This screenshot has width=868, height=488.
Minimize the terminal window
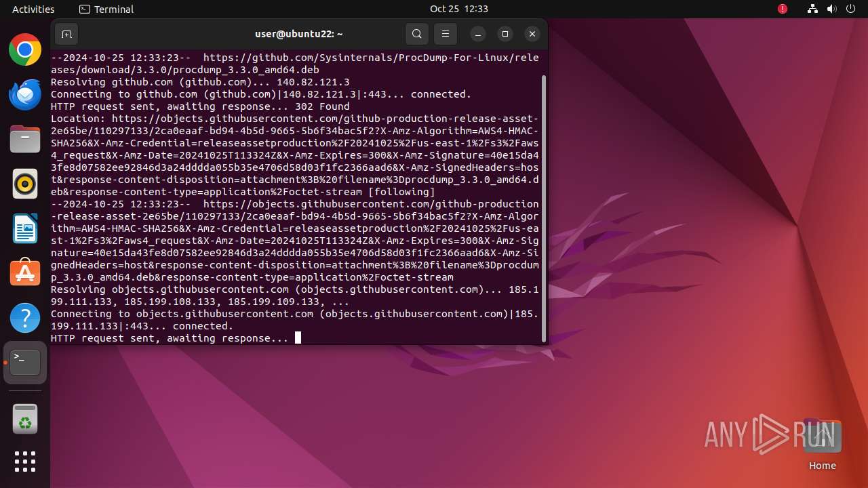click(478, 34)
